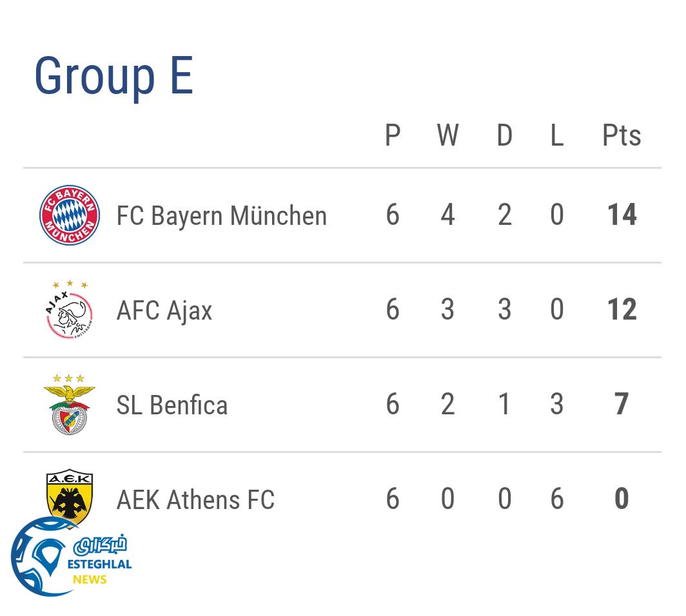This screenshot has height=616, width=686.
Task: Click Bayern München's 14 points value
Action: [622, 215]
